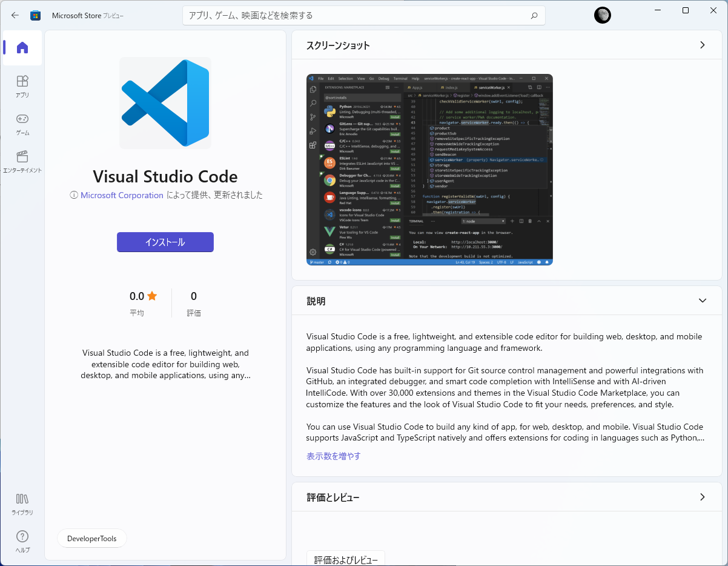The width and height of the screenshot is (728, 566).
Task: Open the エンターテイメント section
Action: point(22,161)
